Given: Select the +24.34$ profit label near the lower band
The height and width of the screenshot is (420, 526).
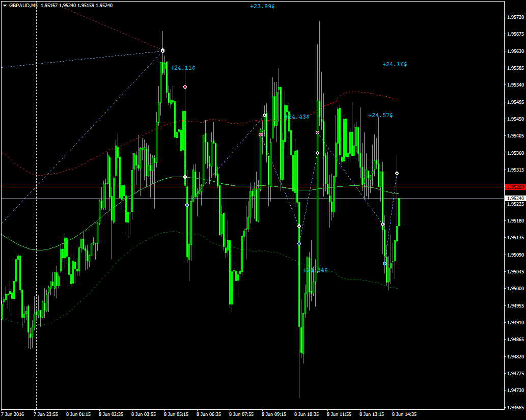Looking at the screenshot, I should tap(315, 270).
